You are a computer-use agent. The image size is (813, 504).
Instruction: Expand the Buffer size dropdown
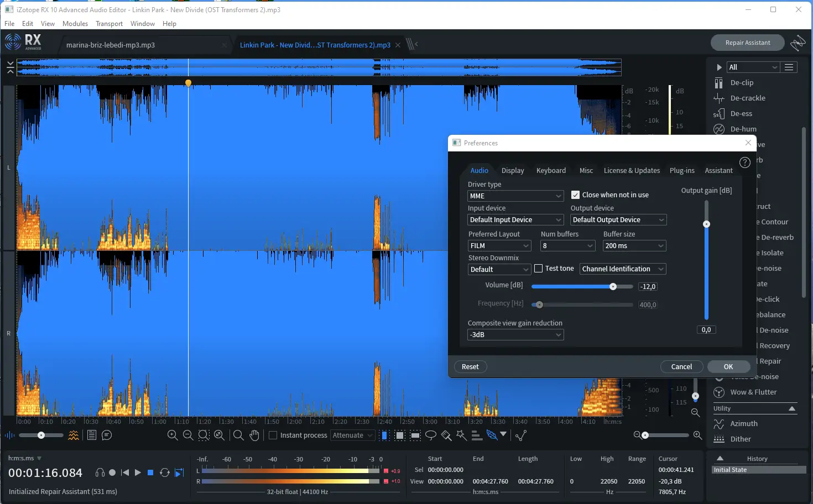coord(634,246)
